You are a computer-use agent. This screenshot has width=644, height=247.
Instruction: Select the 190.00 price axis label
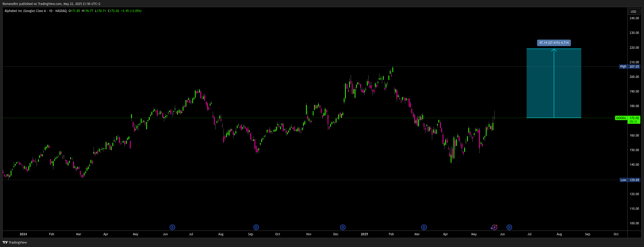[634, 91]
